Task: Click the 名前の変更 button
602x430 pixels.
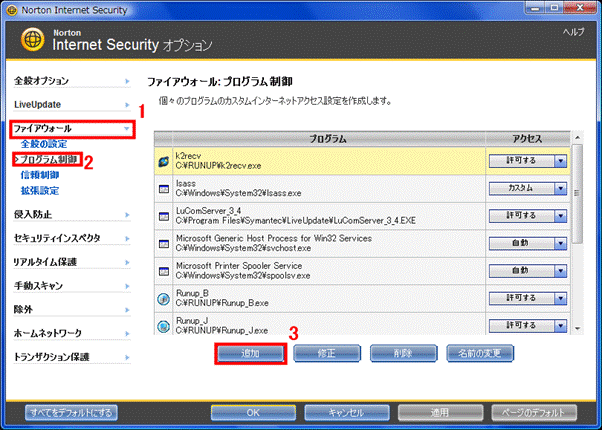Action: [x=480, y=353]
